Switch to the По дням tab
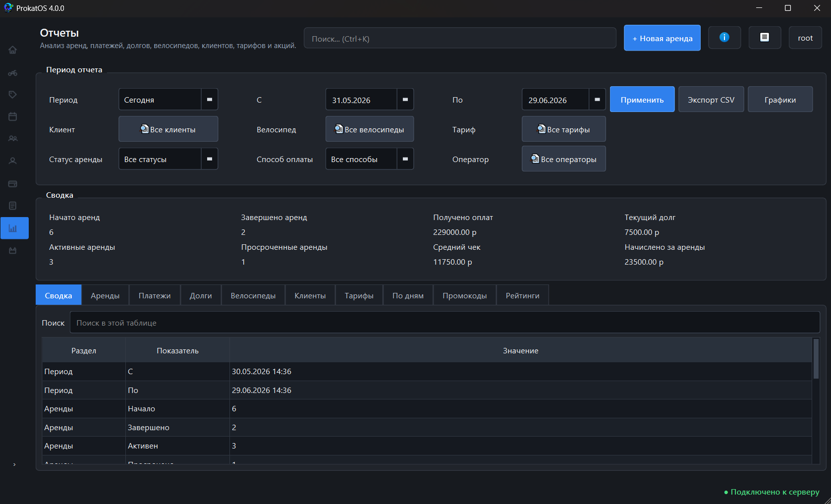Image resolution: width=831 pixels, height=504 pixels. click(x=408, y=295)
